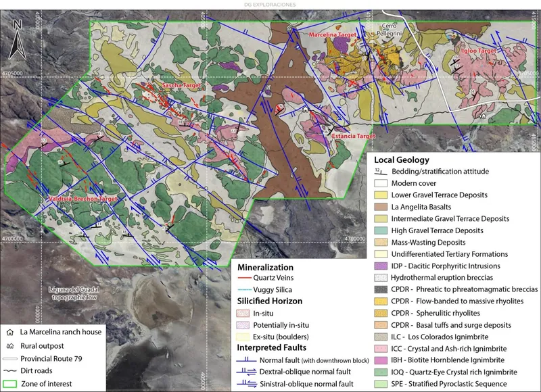Click the red Quartz Veins line symbol
Screen dimensions: 541x392
pos(244,278)
